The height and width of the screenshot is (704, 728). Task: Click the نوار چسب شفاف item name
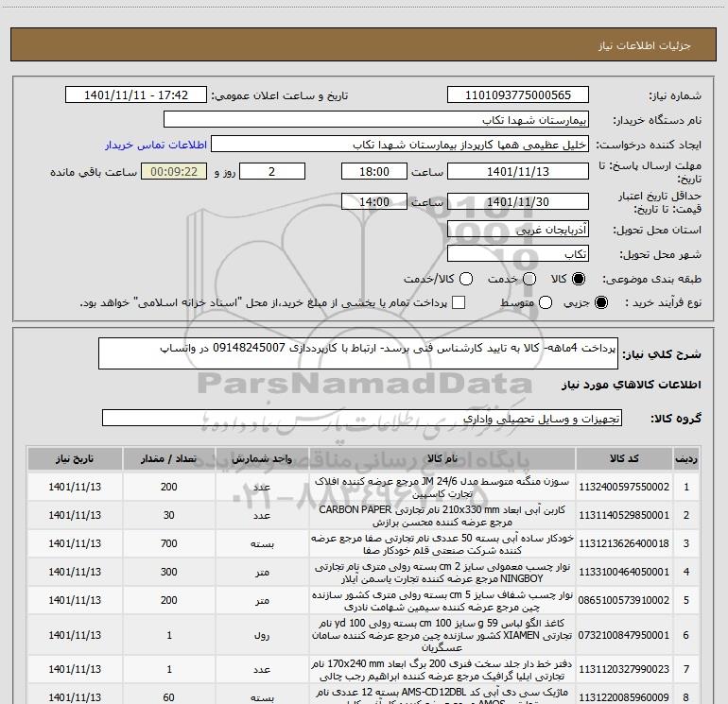pyautogui.click(x=442, y=600)
